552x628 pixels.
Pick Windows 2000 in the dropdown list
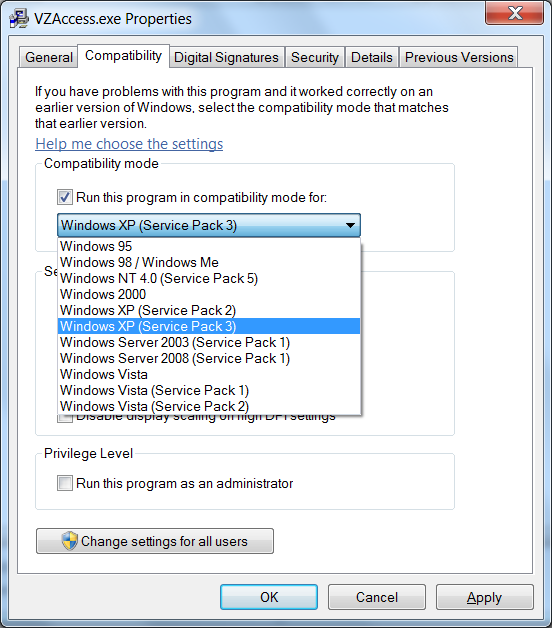click(x=209, y=294)
